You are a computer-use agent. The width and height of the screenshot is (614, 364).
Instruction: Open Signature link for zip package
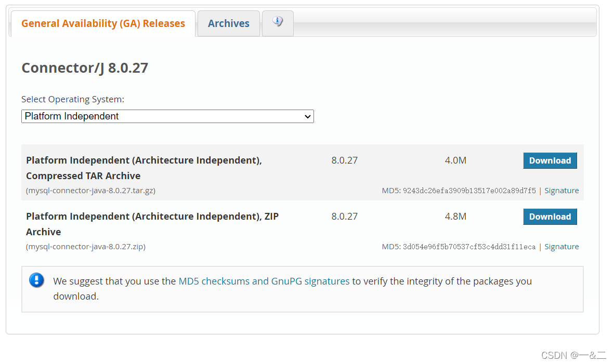pyautogui.click(x=561, y=247)
